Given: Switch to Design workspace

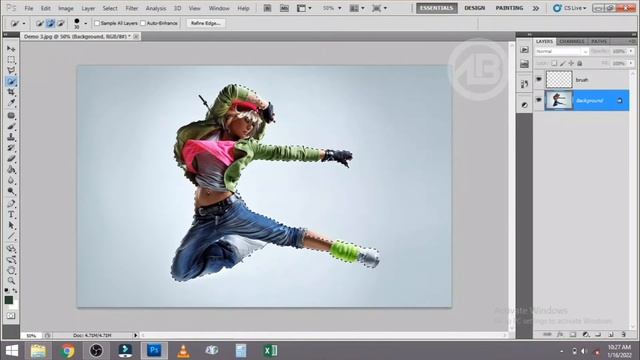Looking at the screenshot, I should 474,8.
